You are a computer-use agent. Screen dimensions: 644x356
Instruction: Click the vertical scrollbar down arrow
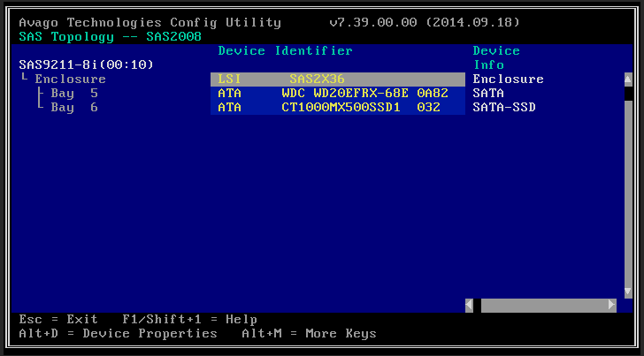point(628,292)
